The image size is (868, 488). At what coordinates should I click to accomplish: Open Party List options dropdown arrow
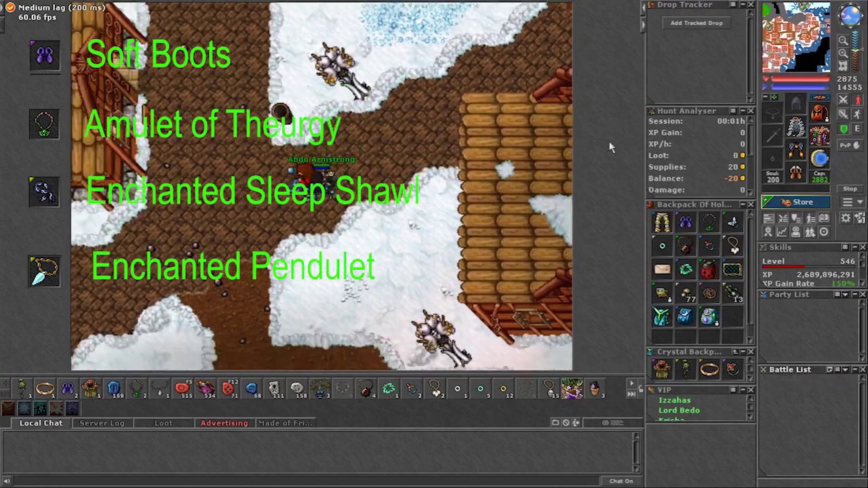[845, 294]
